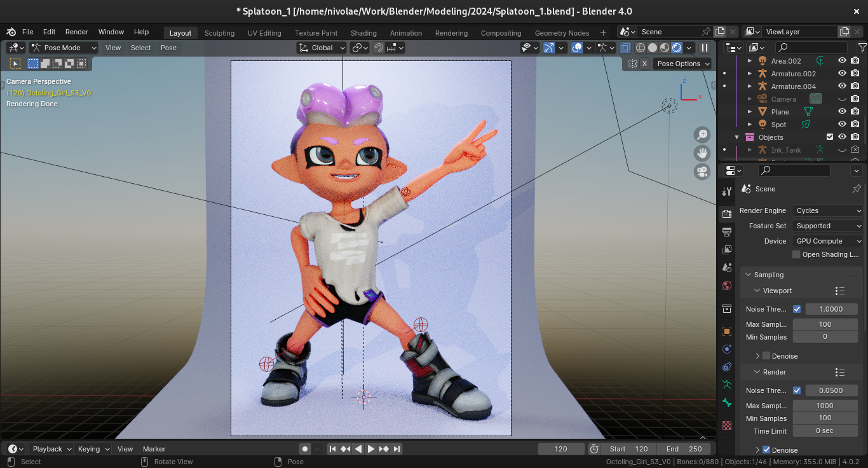This screenshot has height=468, width=868.
Task: Collapse the Viewport sampling subpanel
Action: click(x=757, y=291)
